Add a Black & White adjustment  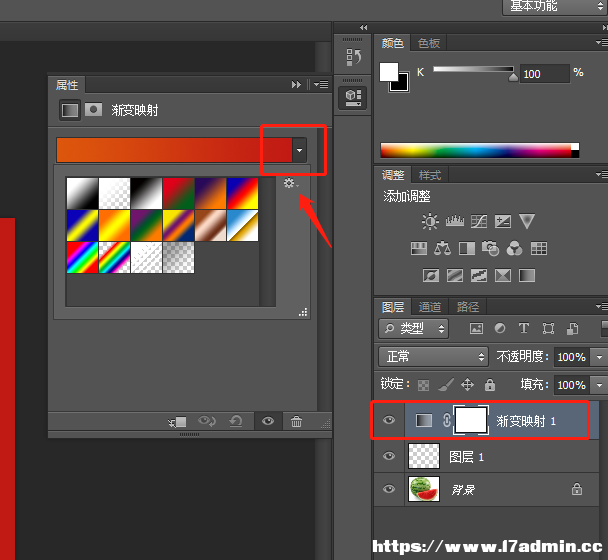467,249
